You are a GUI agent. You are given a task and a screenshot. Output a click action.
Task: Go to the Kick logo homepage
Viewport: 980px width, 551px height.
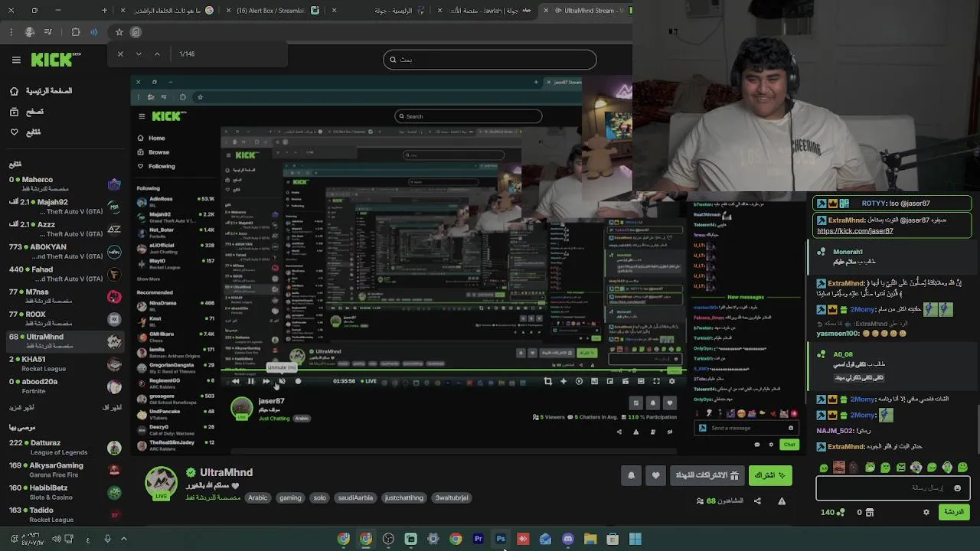(56, 59)
